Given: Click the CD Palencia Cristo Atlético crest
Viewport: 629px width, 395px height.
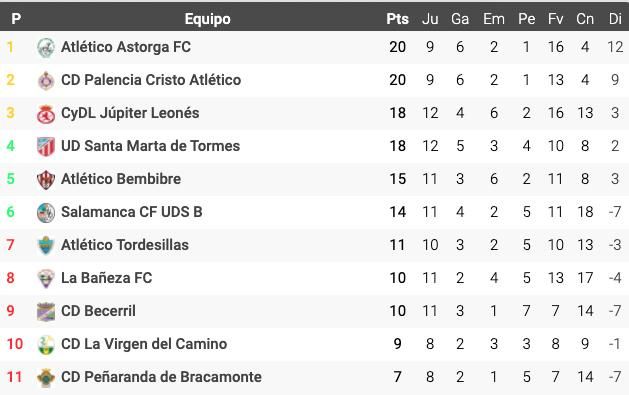Looking at the screenshot, I should point(46,81).
